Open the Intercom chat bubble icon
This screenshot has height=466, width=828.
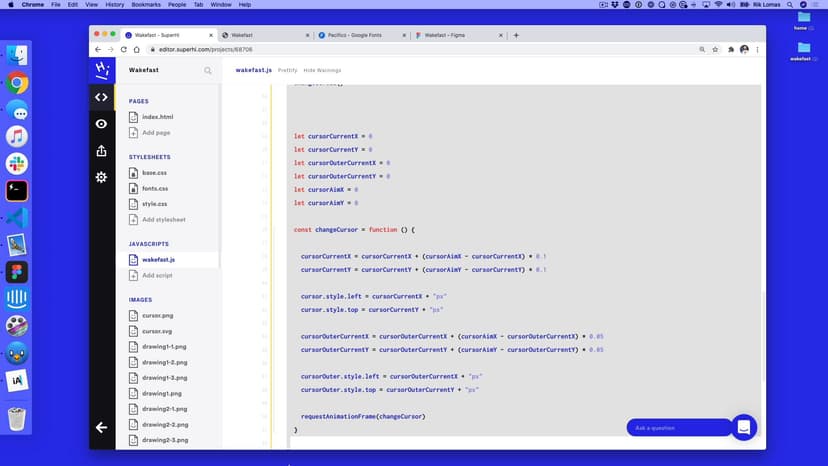tap(744, 427)
